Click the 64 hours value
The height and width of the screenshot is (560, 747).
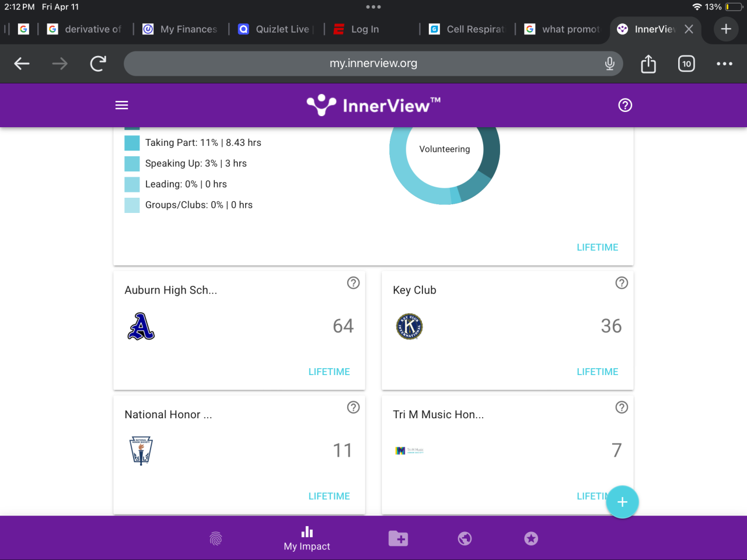click(x=343, y=326)
